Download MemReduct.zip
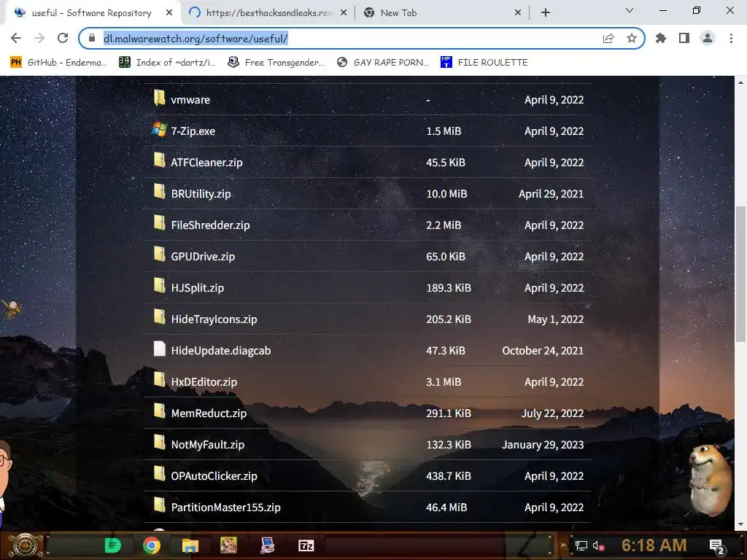The image size is (747, 560). click(209, 413)
